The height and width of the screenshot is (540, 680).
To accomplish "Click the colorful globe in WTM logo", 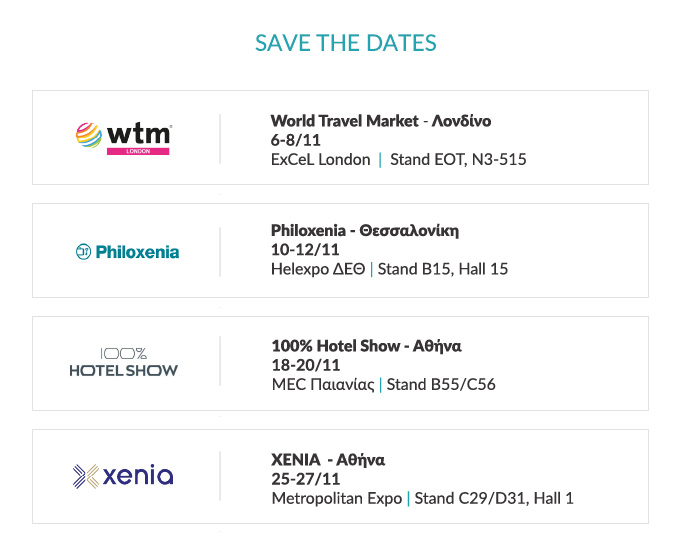I will 89,135.
